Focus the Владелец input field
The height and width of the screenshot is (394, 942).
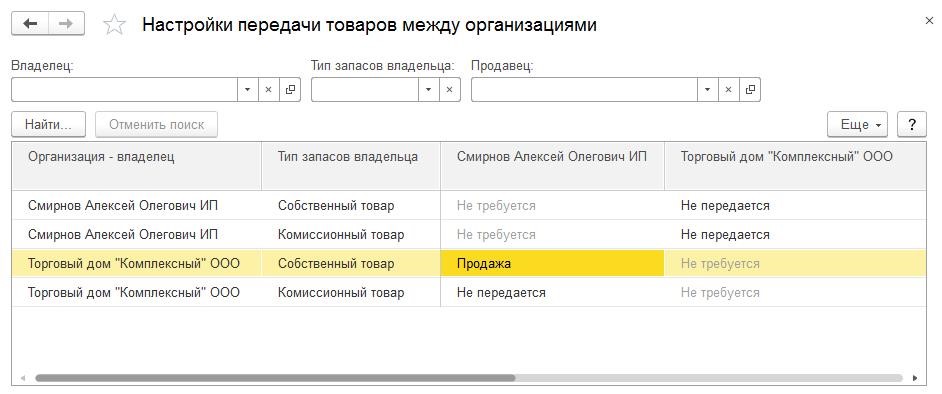pyautogui.click(x=125, y=89)
